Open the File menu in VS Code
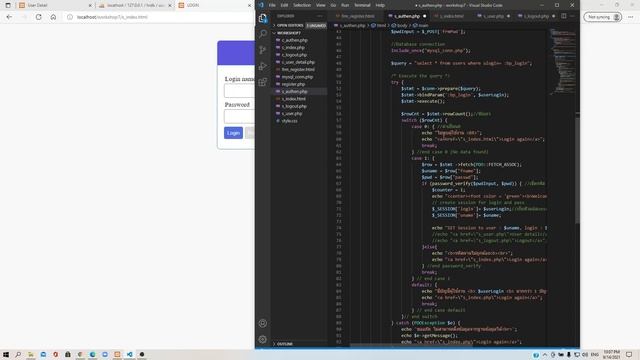This screenshot has width=640, height=360. tap(272, 5)
